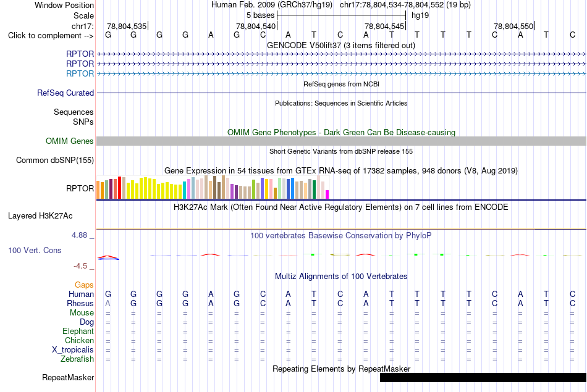587x392 pixels.
Task: Click the black RepeatMasker element bar
Action: point(483,377)
